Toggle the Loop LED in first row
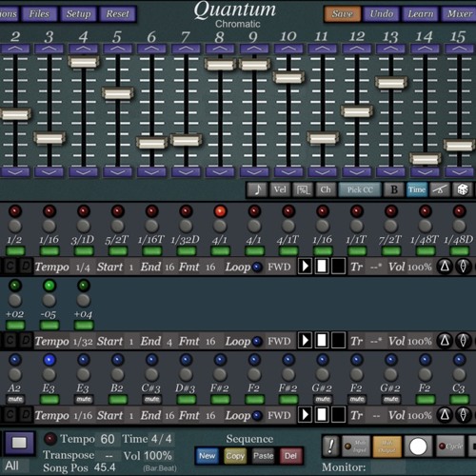Image resolution: width=476 pixels, height=476 pixels. [x=257, y=267]
